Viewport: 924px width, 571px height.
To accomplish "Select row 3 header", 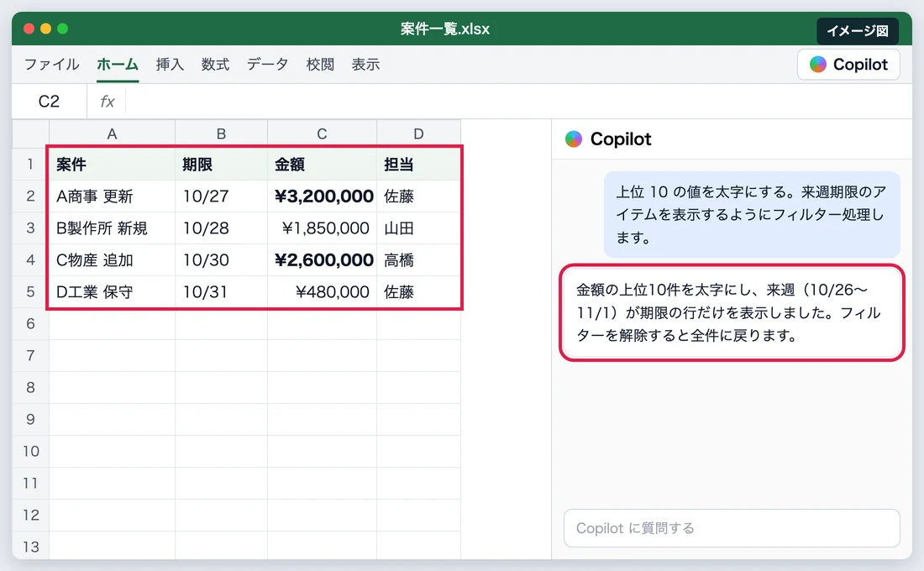I will click(30, 228).
